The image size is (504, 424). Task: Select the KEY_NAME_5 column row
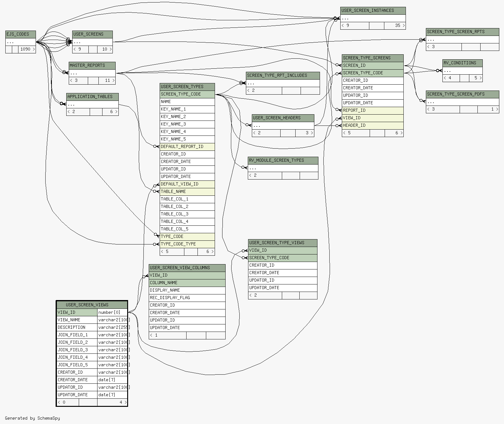click(x=187, y=139)
